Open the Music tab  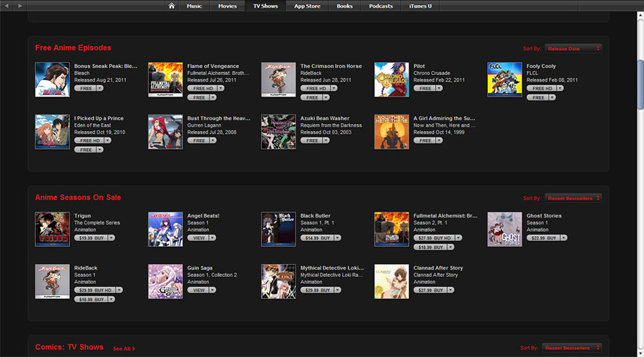pyautogui.click(x=194, y=6)
